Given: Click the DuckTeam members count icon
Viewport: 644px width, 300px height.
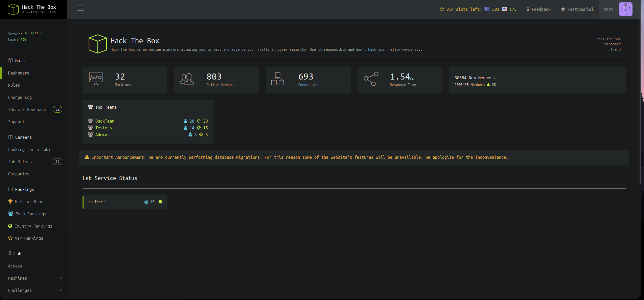Looking at the screenshot, I should pos(185,121).
